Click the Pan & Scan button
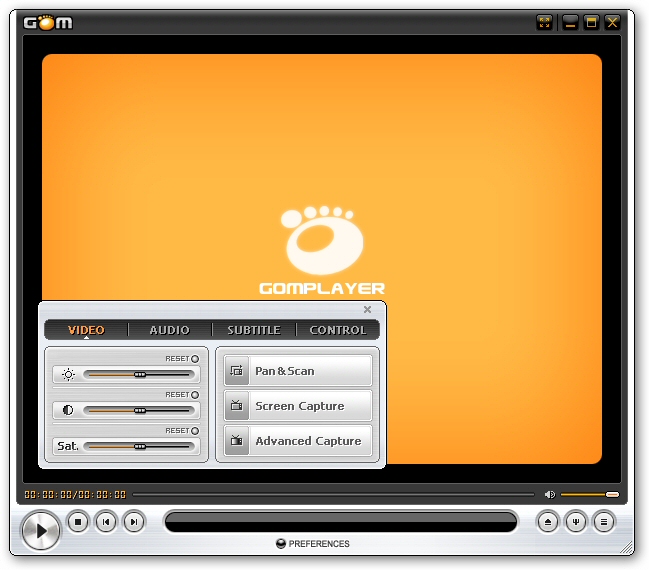The image size is (649, 570). (298, 371)
